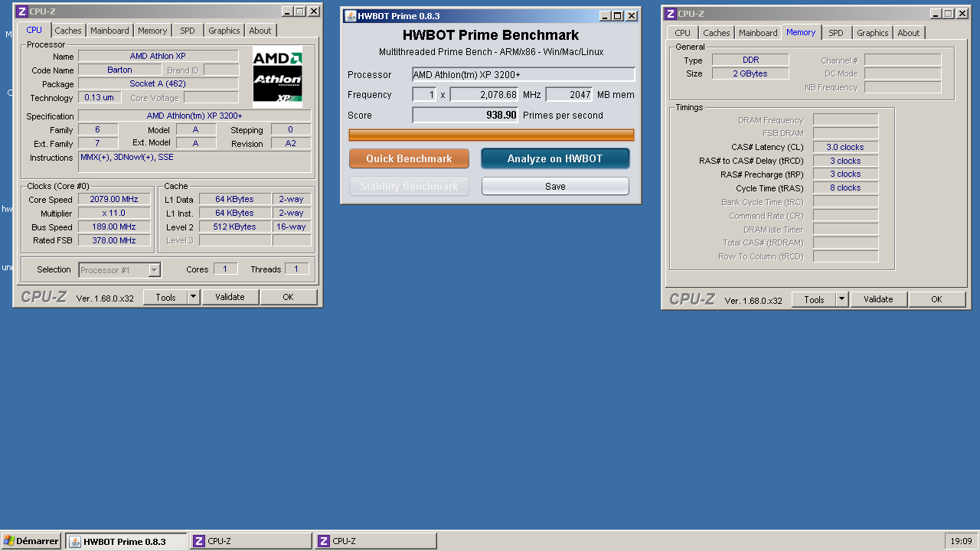This screenshot has height=551, width=980.
Task: Open the About tab in the right CPU-Z window
Action: pos(909,33)
